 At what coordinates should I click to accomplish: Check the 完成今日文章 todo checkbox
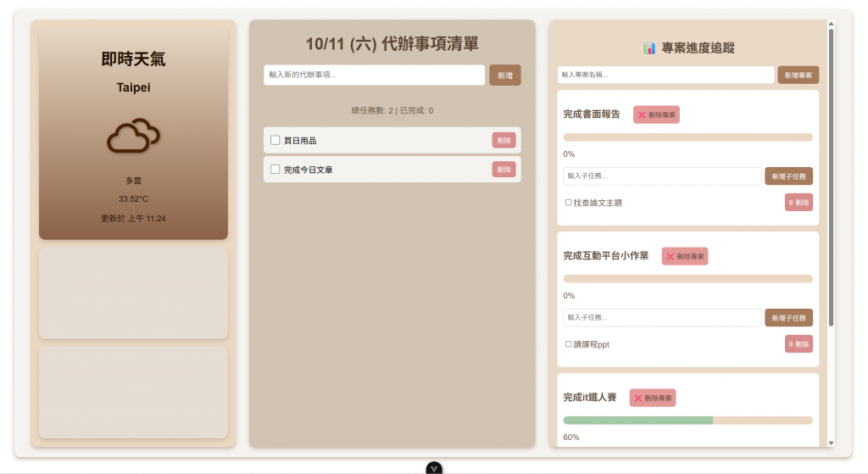(275, 170)
